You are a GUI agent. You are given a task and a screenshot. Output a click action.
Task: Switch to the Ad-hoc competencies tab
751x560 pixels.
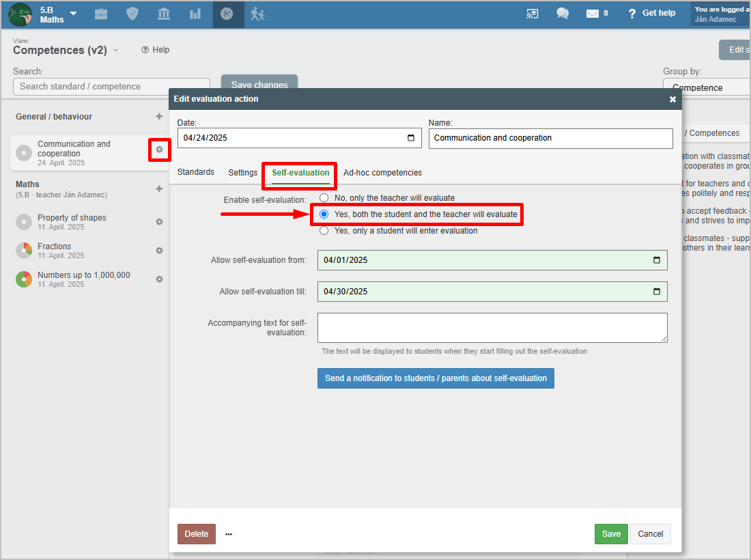click(382, 173)
